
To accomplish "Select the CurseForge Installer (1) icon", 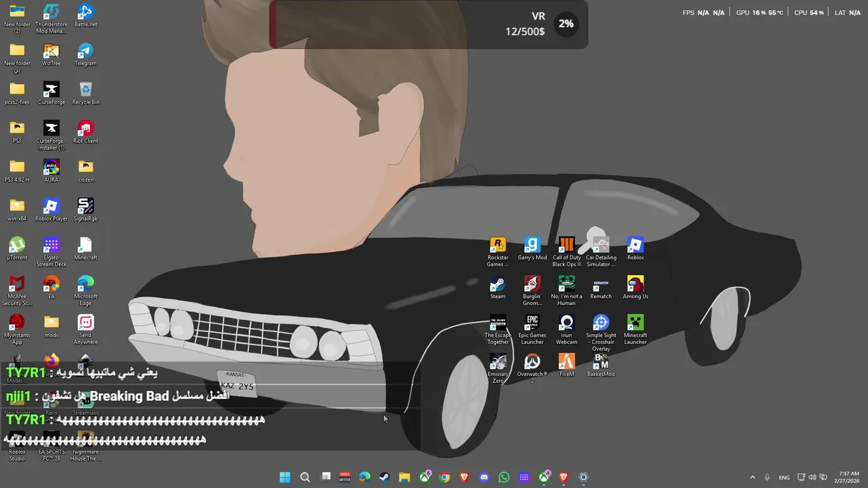I will [x=51, y=136].
